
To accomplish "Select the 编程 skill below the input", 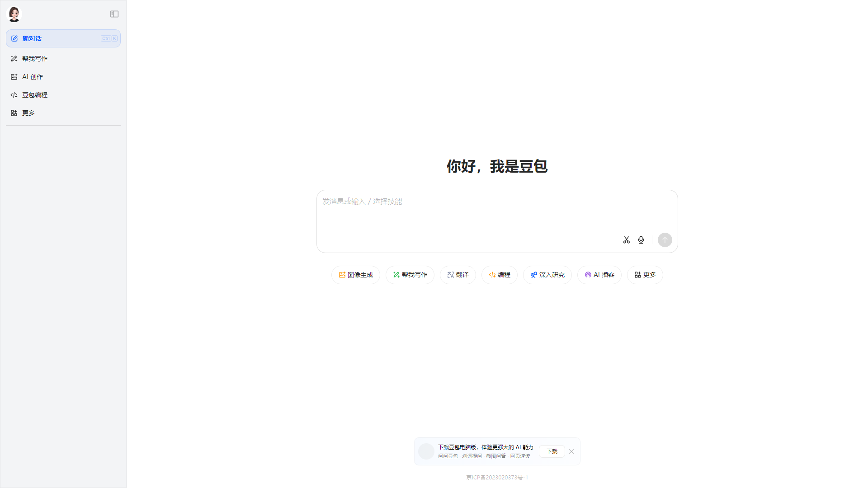I will [x=499, y=275].
